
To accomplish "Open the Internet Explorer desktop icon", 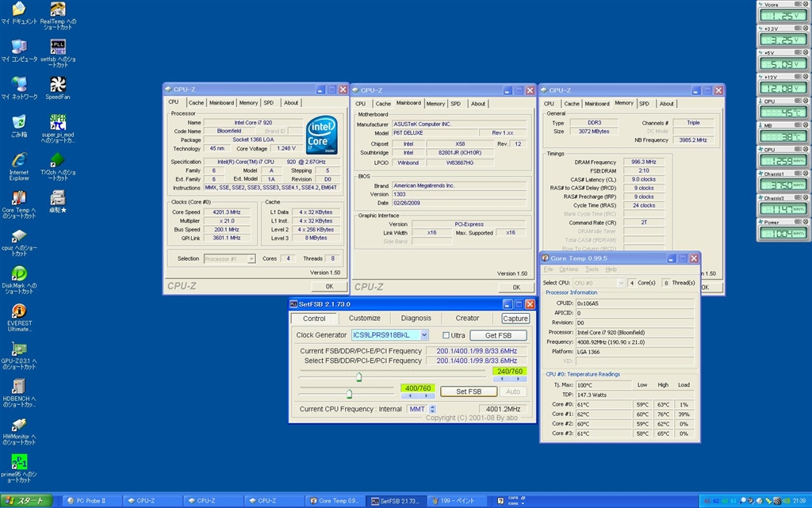I will point(18,159).
